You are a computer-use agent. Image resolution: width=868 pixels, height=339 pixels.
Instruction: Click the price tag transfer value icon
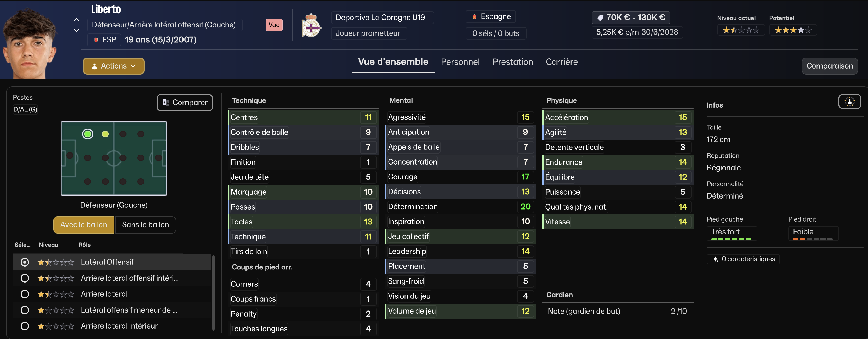click(600, 18)
